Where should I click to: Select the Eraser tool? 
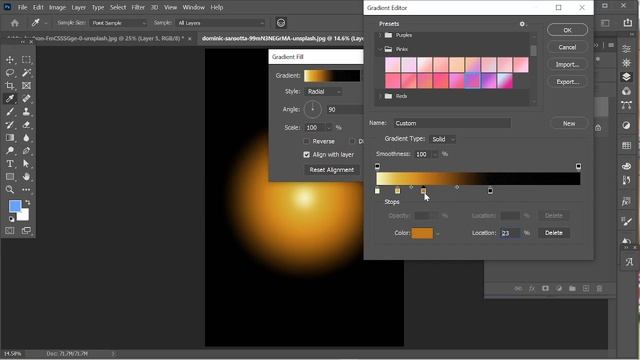click(27, 124)
